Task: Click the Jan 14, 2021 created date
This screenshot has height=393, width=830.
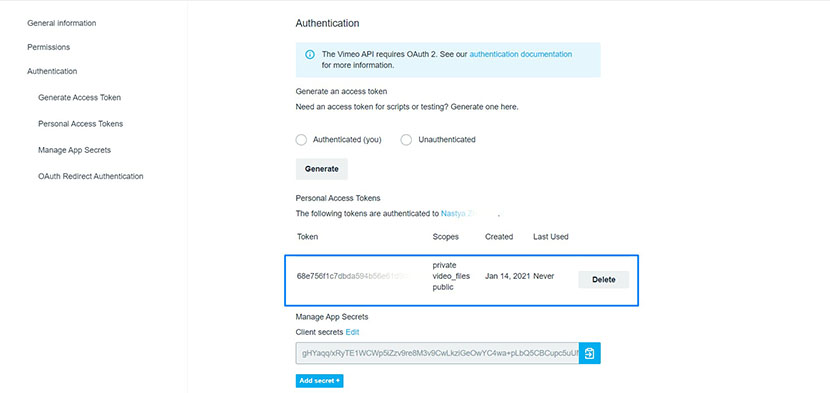Action: [507, 276]
